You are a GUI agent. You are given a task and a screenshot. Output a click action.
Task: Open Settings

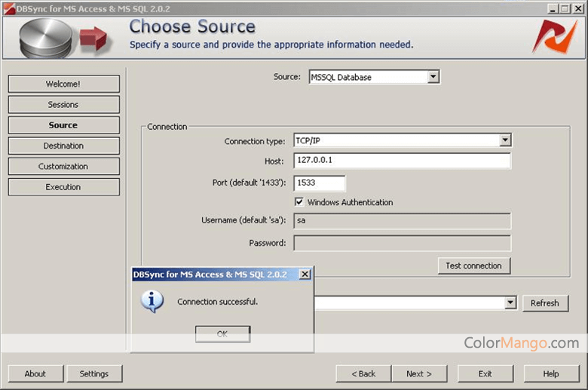tap(94, 374)
